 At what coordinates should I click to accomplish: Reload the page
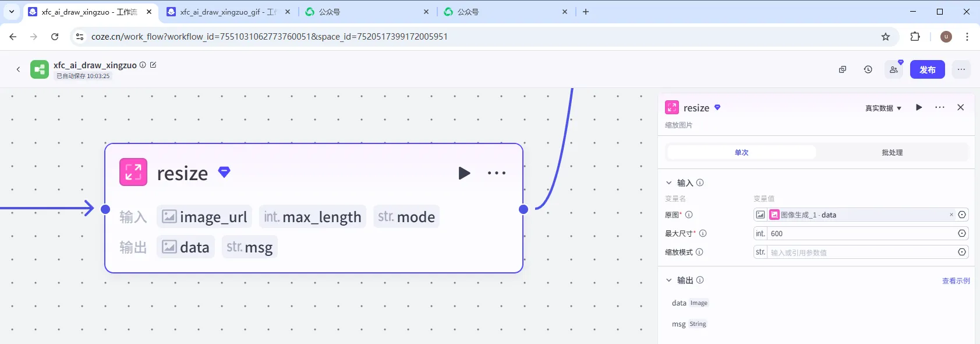(x=55, y=37)
